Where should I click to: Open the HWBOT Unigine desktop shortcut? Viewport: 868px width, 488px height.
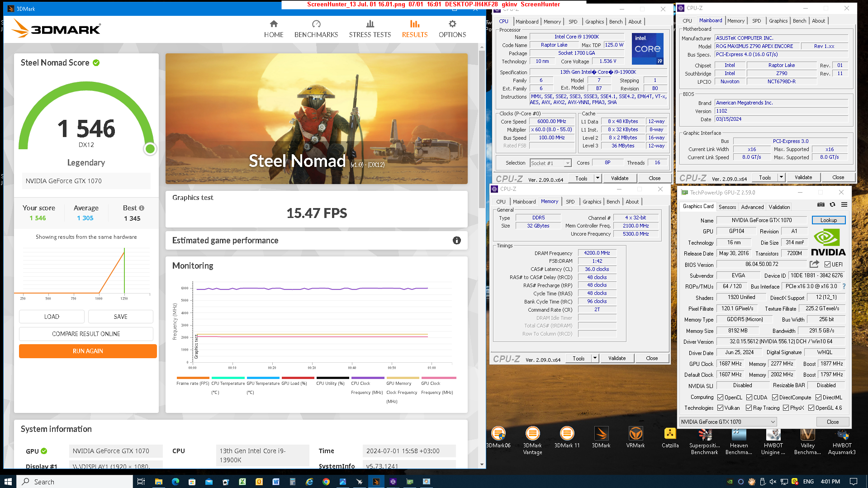tap(773, 441)
